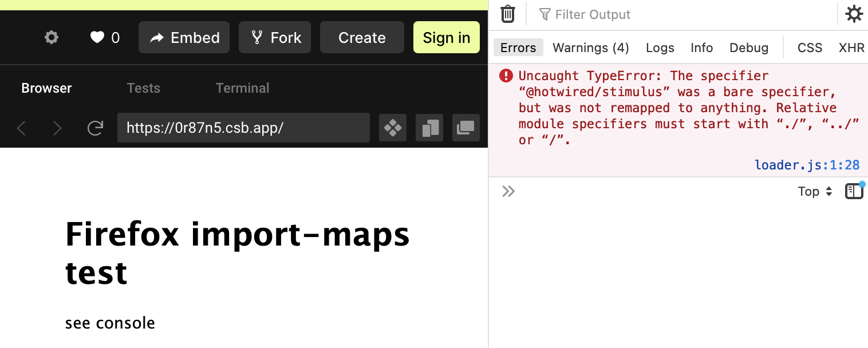The height and width of the screenshot is (348, 868).
Task: Open the devtools settings gear
Action: [x=854, y=14]
